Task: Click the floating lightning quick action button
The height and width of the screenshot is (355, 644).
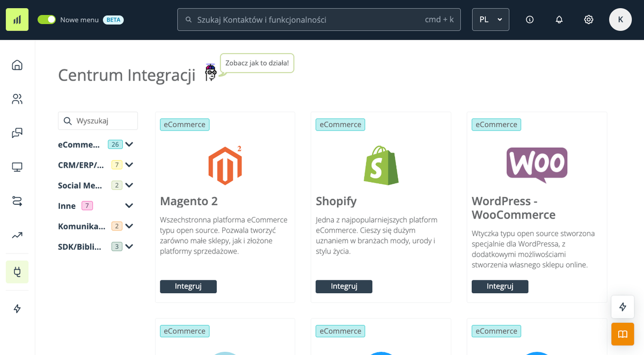Action: click(623, 307)
